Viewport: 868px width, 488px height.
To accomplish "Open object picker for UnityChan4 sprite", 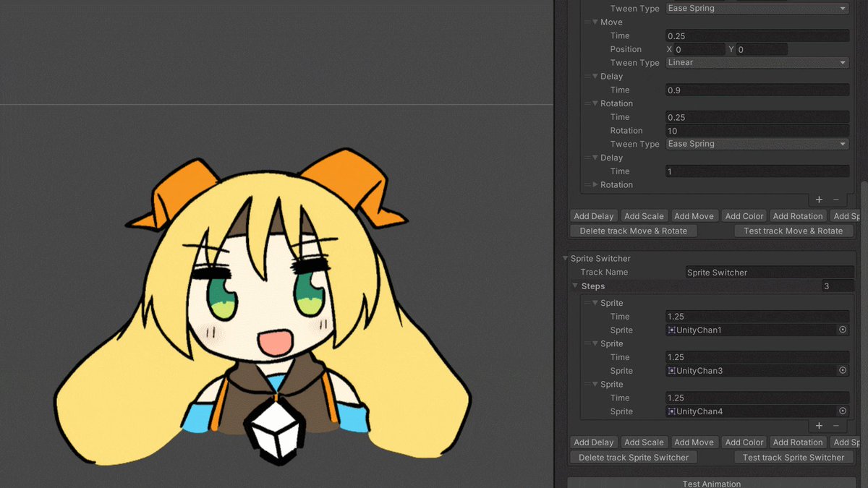I will click(843, 411).
